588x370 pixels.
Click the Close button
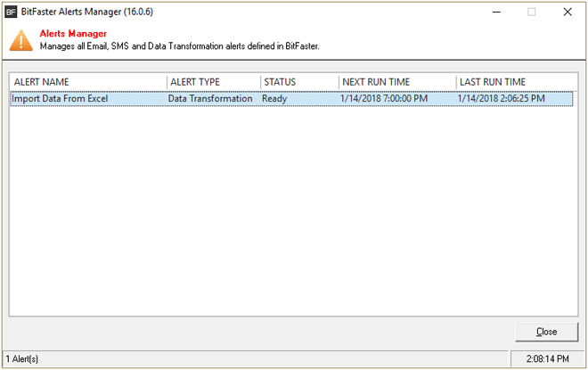tap(546, 332)
